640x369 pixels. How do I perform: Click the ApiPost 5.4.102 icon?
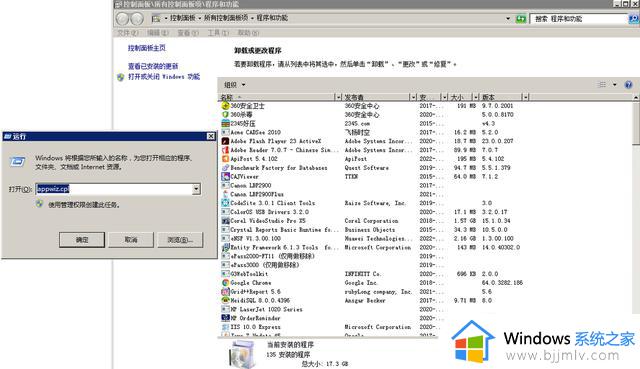[x=225, y=159]
